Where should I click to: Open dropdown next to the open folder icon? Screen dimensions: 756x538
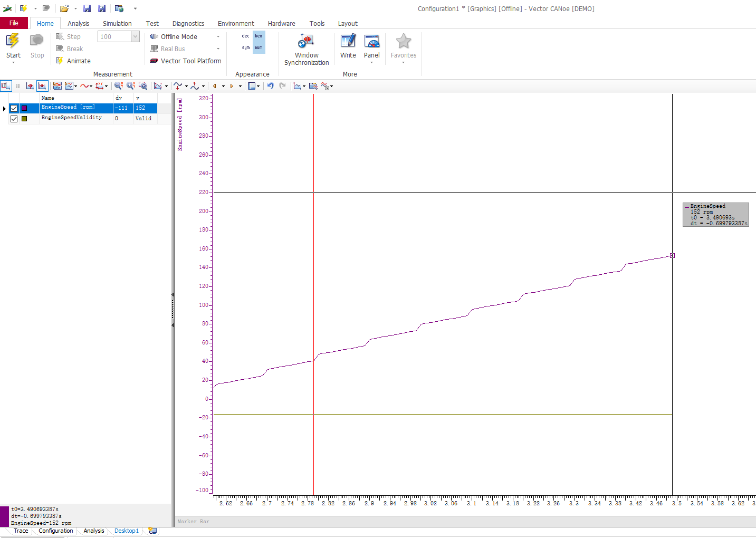[x=75, y=8]
